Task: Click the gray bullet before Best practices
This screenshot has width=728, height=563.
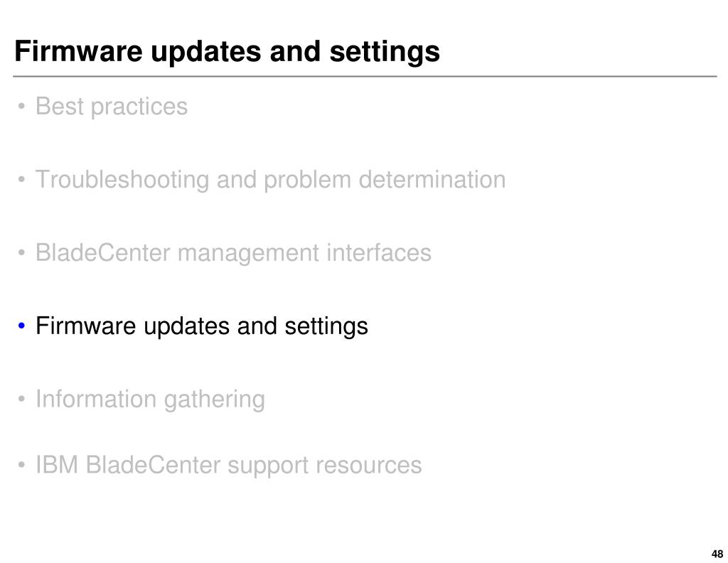Action: tap(21, 107)
